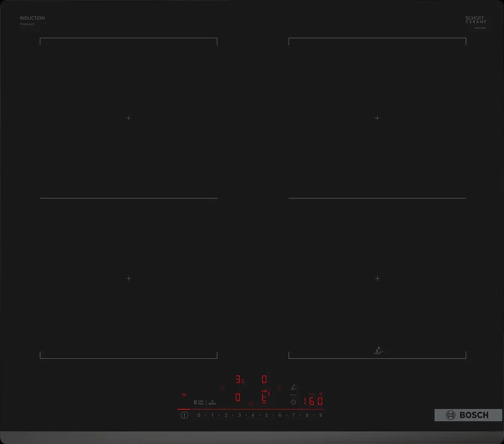This screenshot has height=444, width=504.
Task: Select the front-left zone showing 0
Action: coord(238,398)
